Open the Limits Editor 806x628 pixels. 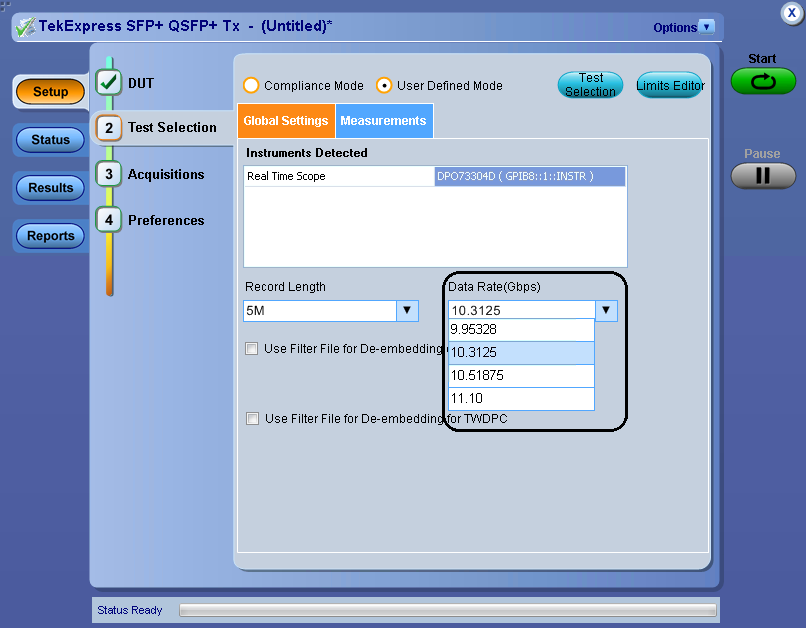670,85
